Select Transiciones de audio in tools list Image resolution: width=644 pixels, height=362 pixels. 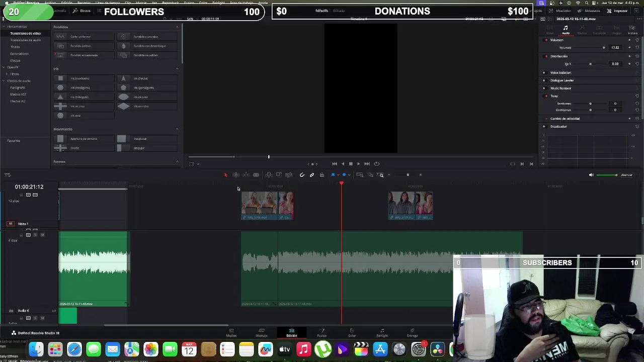tap(26, 40)
